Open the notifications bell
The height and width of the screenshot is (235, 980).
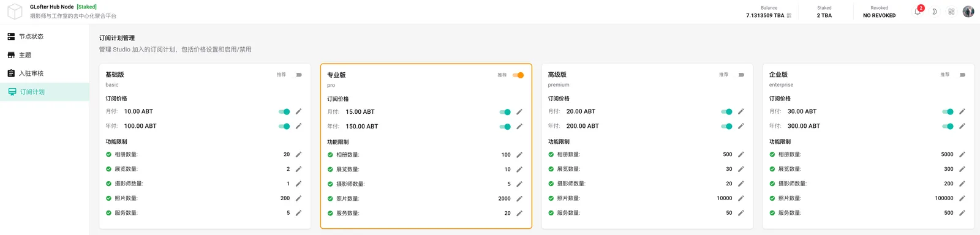[x=918, y=12]
